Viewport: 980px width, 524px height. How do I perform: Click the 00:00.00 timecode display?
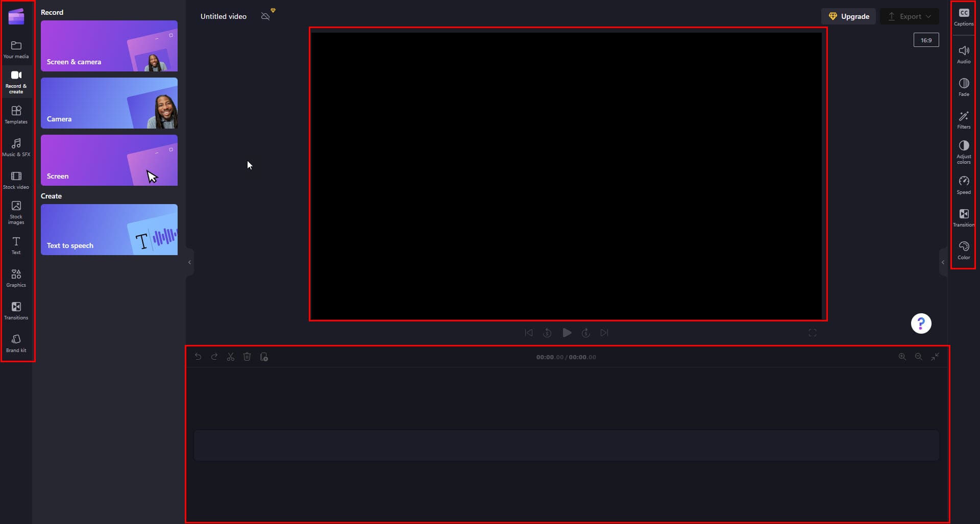point(566,357)
